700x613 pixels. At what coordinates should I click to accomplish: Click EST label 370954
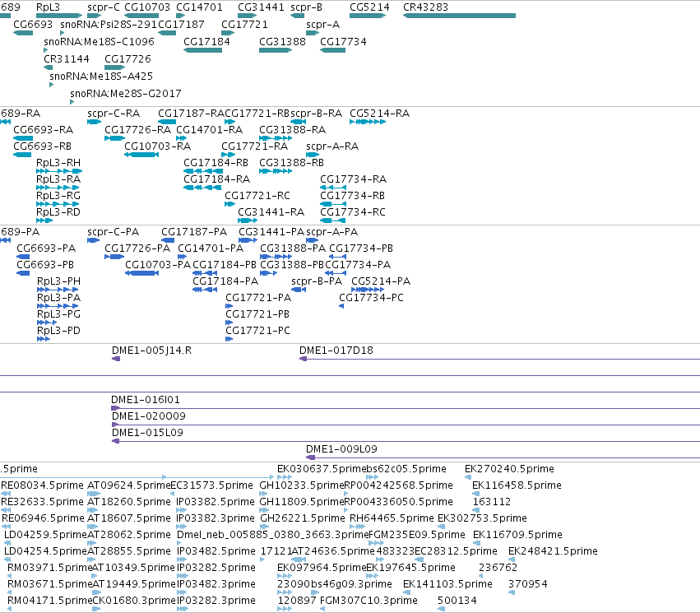[x=528, y=584]
